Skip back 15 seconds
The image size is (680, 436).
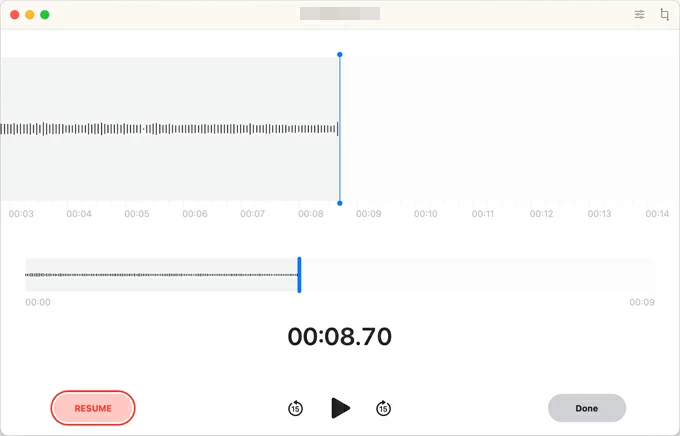pos(295,408)
